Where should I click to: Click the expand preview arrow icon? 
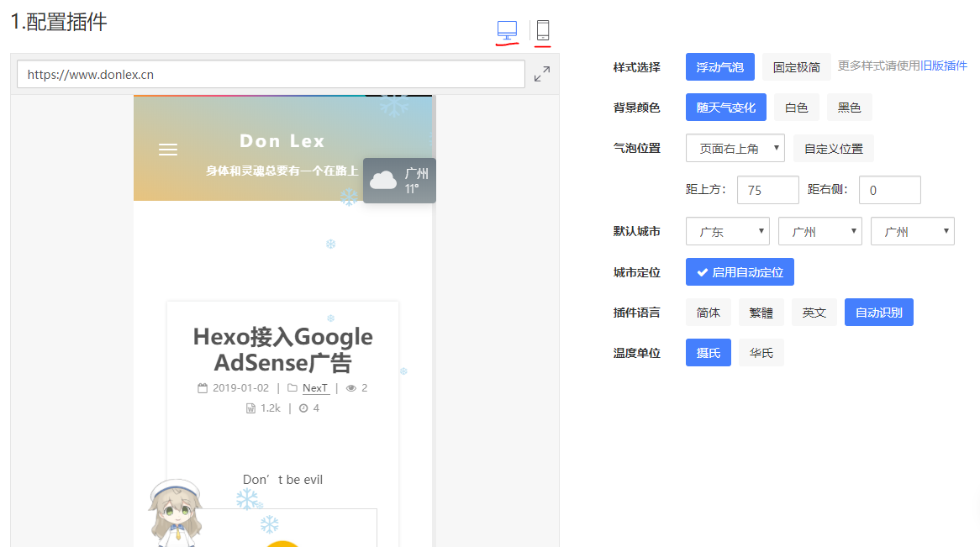pyautogui.click(x=541, y=74)
